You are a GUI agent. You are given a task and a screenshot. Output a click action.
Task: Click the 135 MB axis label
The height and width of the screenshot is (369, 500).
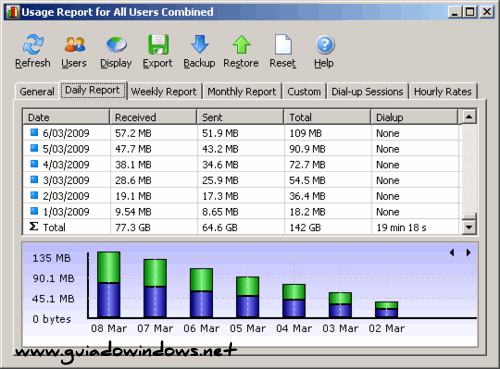[52, 258]
